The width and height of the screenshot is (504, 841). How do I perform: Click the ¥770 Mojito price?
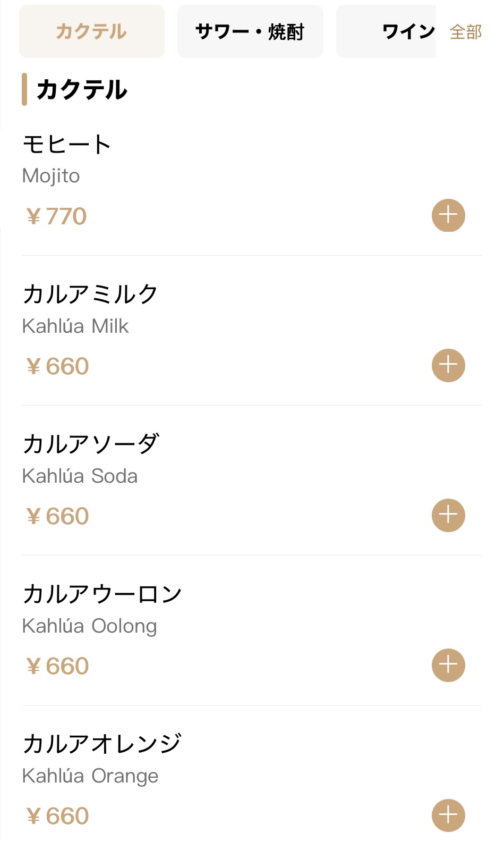click(57, 216)
